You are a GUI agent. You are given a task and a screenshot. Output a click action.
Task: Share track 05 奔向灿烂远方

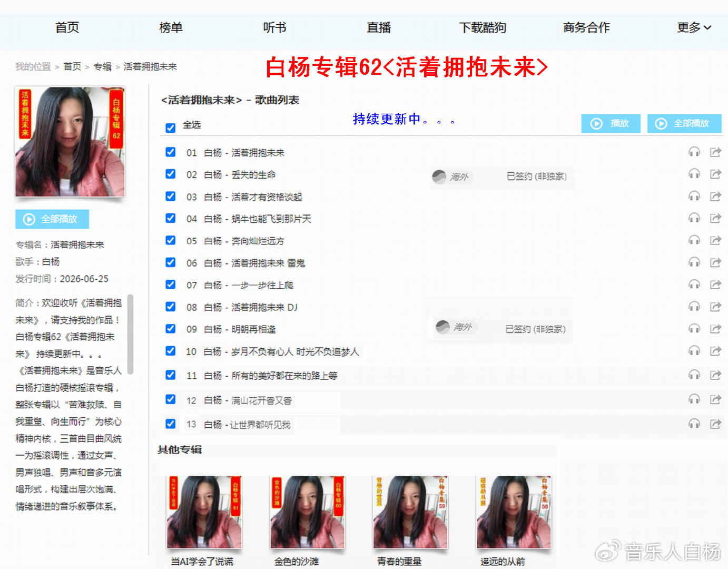[715, 240]
